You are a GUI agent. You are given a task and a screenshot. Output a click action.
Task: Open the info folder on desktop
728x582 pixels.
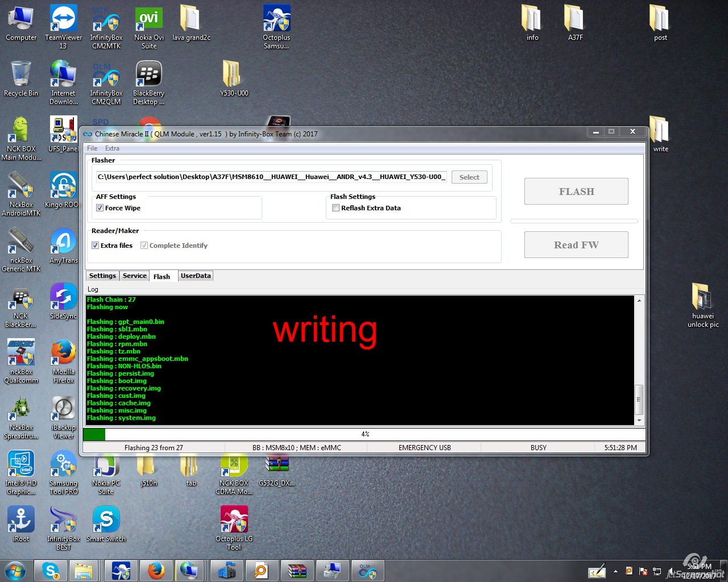pyautogui.click(x=532, y=23)
